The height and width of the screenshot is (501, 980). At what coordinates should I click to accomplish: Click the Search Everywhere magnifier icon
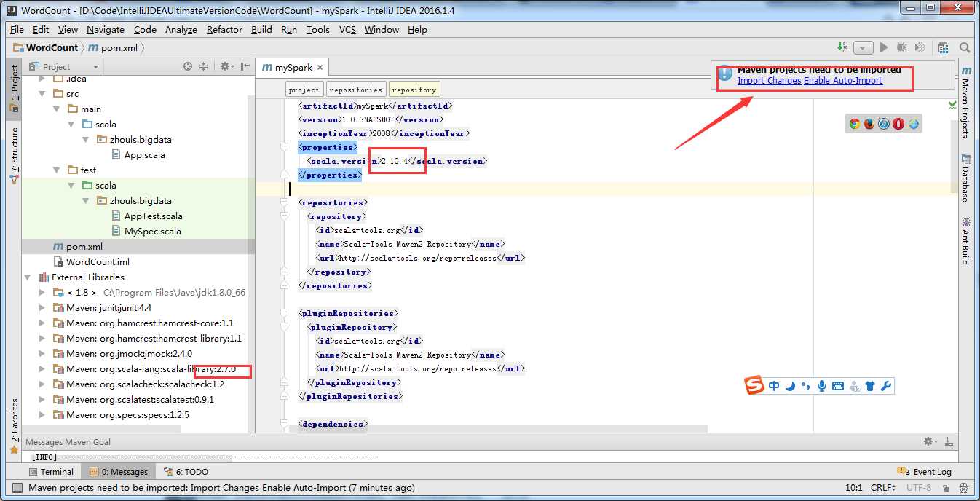[x=965, y=47]
